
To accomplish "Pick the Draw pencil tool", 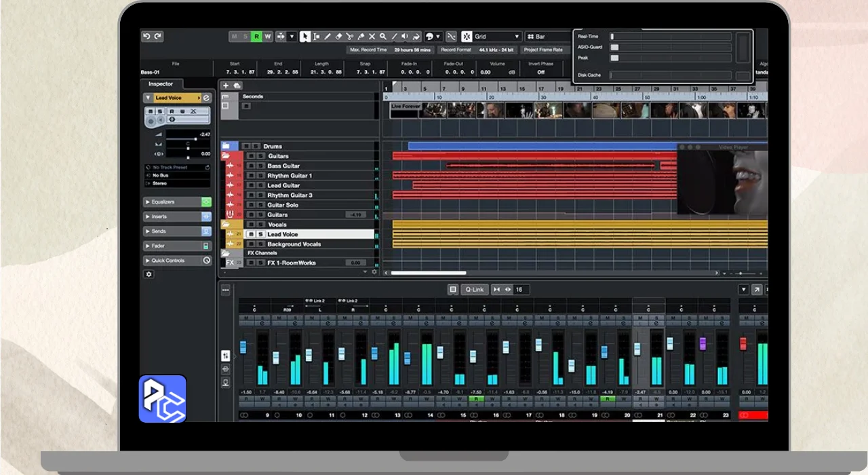I will (x=328, y=37).
